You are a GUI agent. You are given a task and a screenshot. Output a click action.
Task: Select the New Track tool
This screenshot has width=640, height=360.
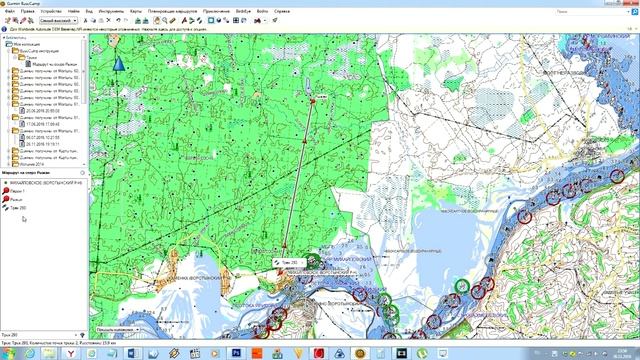200,20
